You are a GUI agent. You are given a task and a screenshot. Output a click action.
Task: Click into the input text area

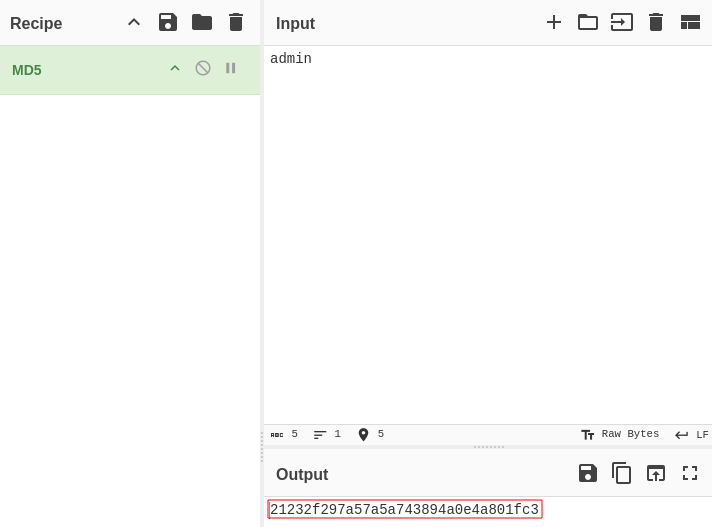[x=488, y=235]
